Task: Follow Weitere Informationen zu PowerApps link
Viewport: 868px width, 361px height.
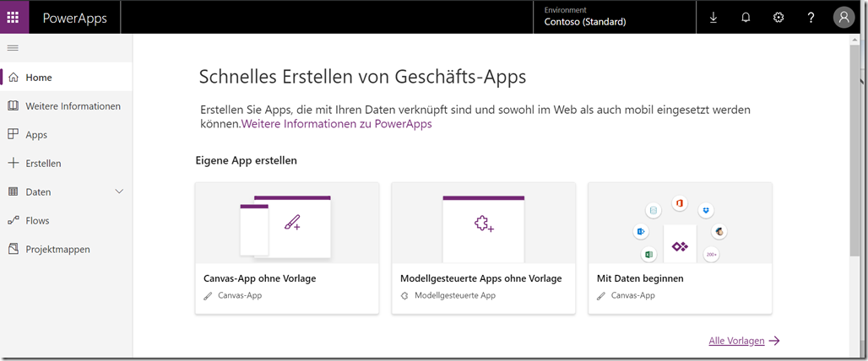Action: [337, 124]
